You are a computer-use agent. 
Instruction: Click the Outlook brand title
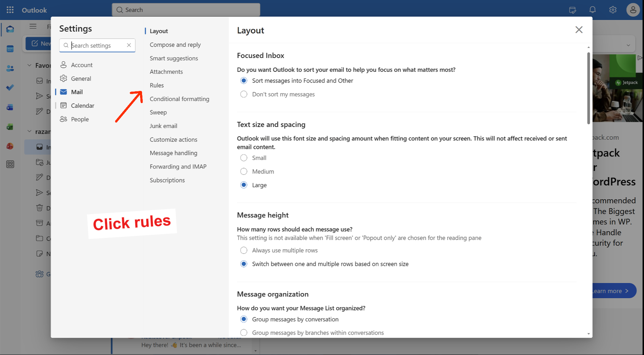(34, 10)
